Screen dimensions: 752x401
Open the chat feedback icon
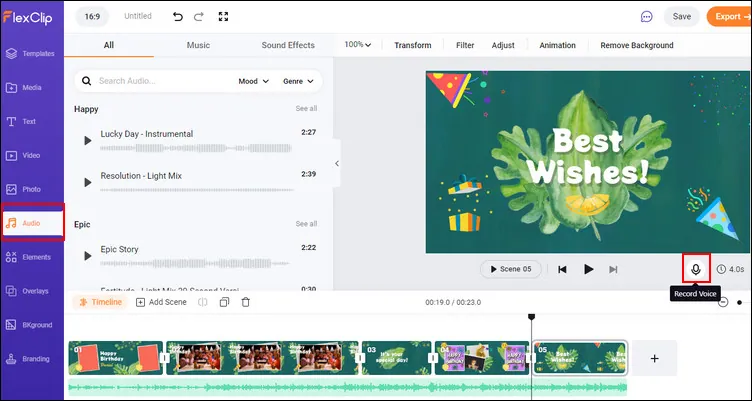[x=646, y=17]
